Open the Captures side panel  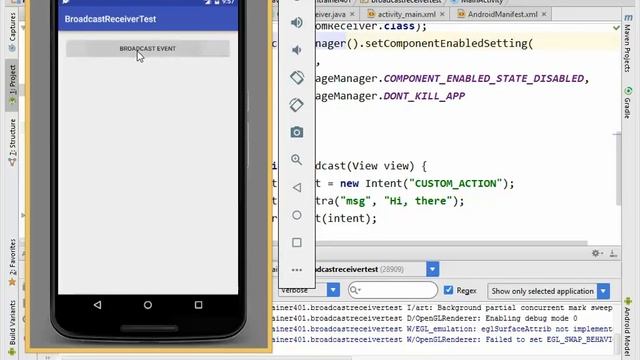click(x=12, y=32)
